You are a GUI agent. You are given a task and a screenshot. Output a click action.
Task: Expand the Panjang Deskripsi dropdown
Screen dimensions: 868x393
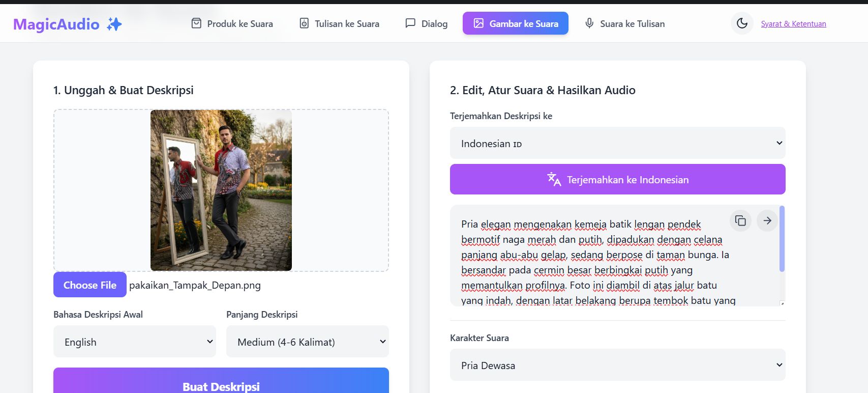(x=308, y=342)
